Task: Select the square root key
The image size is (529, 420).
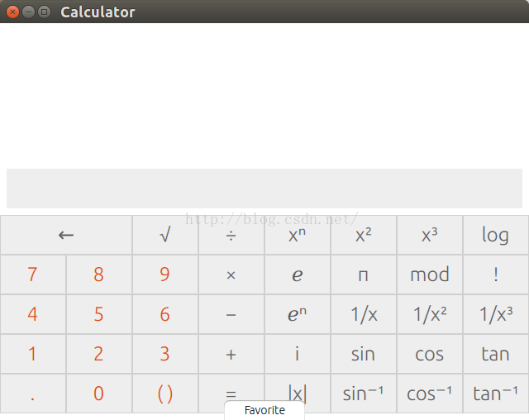Action: (165, 235)
